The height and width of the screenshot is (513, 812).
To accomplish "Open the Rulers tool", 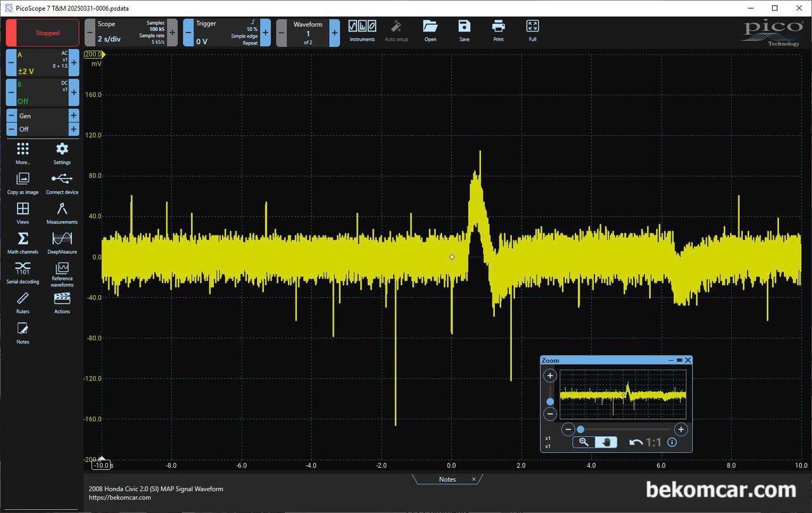I will pyautogui.click(x=23, y=302).
